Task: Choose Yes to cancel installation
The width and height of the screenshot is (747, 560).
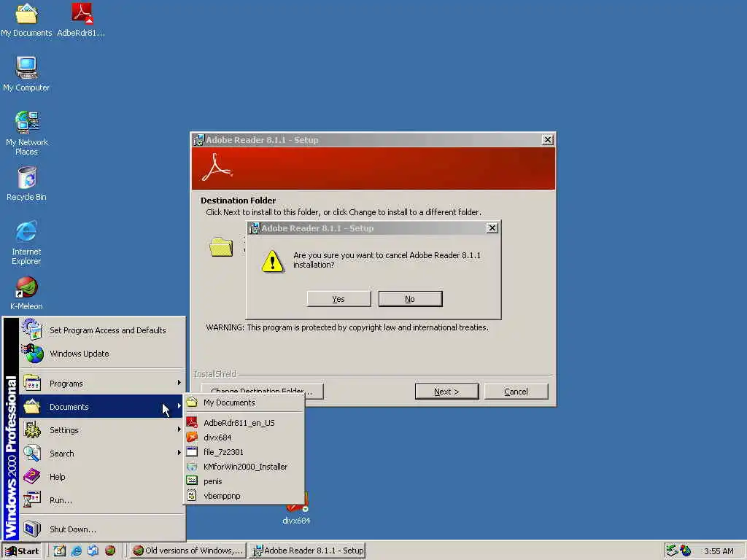Action: (x=338, y=299)
